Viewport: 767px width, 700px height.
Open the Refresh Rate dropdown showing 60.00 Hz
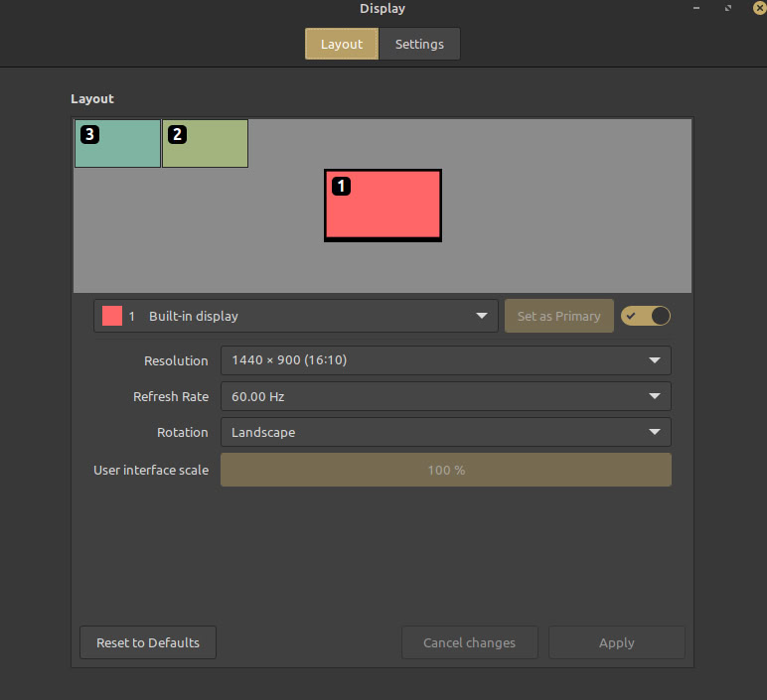click(446, 396)
